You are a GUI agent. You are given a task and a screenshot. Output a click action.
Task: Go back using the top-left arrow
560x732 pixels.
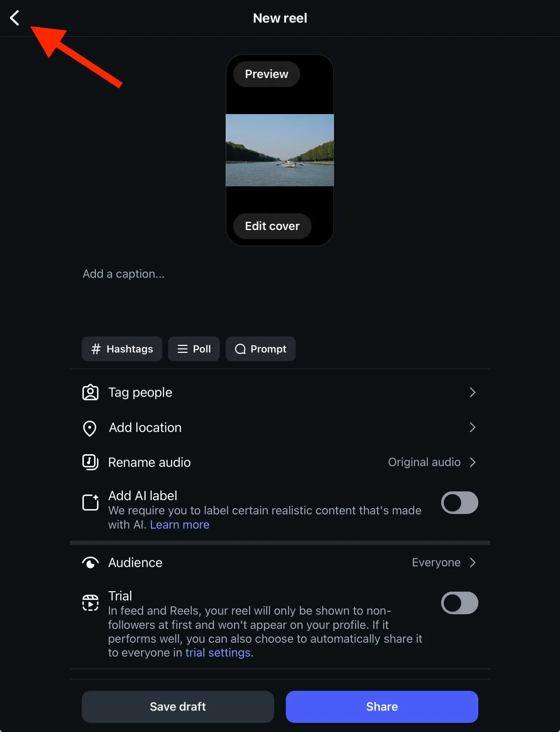(15, 18)
